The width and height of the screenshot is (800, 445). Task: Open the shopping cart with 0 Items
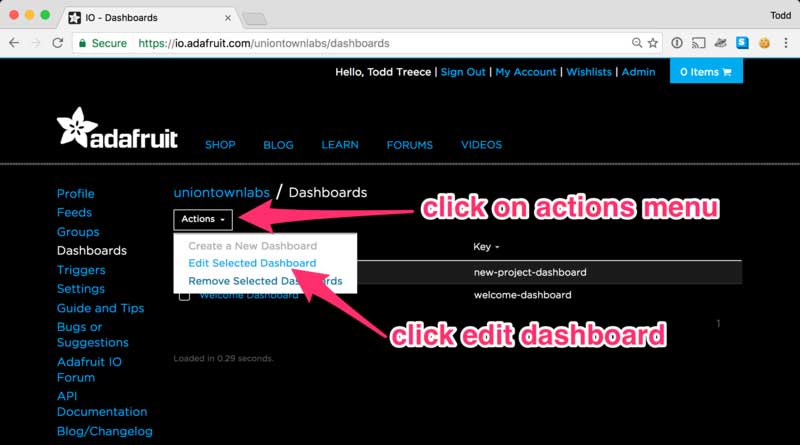point(706,72)
